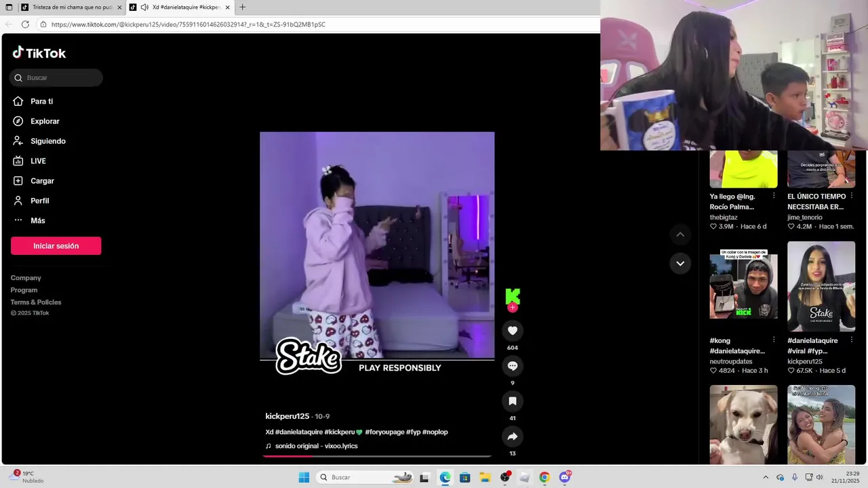The image size is (868, 488).
Task: Seek within the video progress bar
Action: pos(377,456)
